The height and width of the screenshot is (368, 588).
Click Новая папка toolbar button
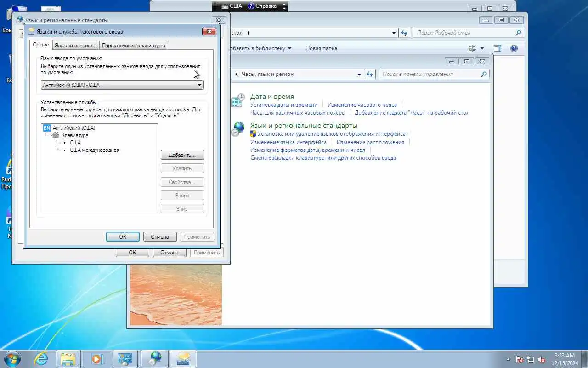tap(321, 48)
